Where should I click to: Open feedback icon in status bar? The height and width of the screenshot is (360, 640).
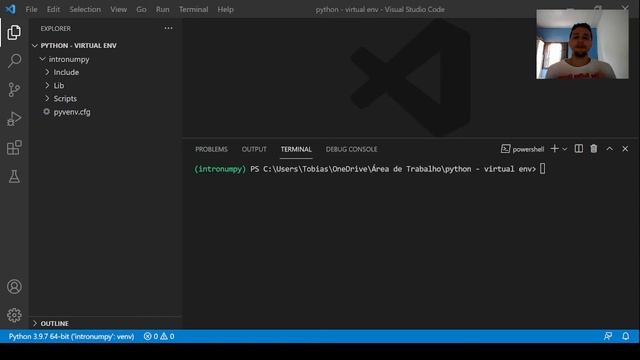pyautogui.click(x=608, y=336)
